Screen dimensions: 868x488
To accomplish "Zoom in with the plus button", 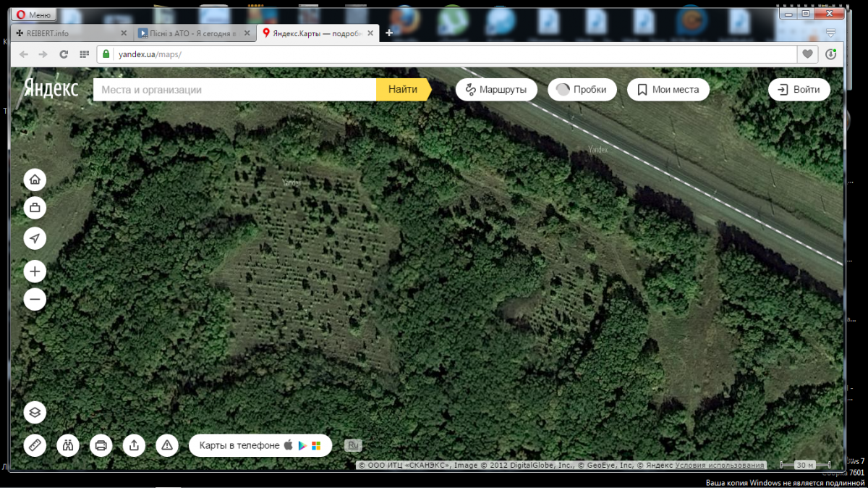I will (35, 272).
